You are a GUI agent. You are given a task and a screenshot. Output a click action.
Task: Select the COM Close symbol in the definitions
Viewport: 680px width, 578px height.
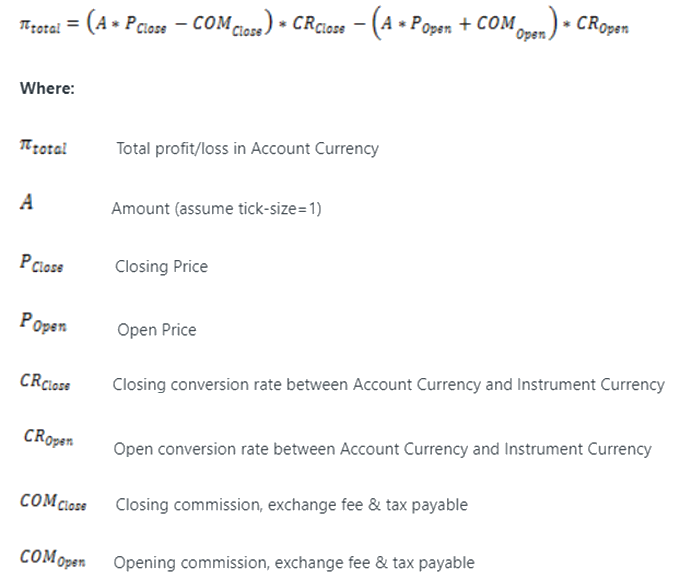pyautogui.click(x=53, y=502)
